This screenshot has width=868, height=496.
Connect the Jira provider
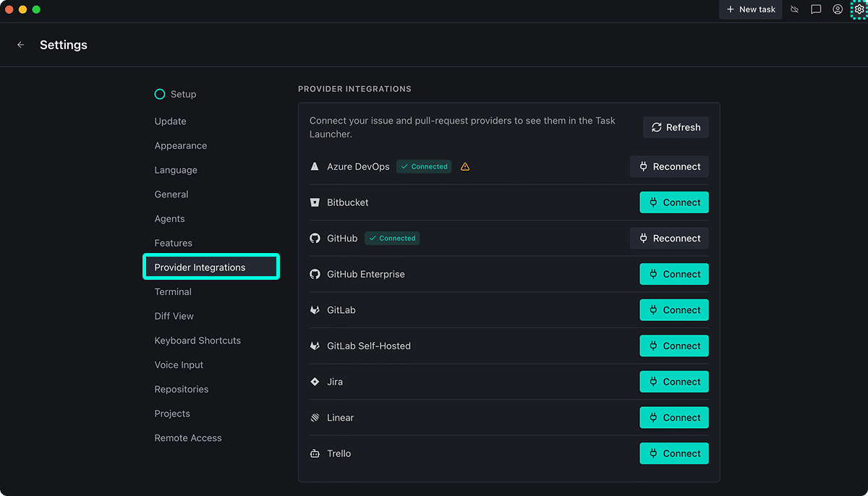tap(674, 382)
